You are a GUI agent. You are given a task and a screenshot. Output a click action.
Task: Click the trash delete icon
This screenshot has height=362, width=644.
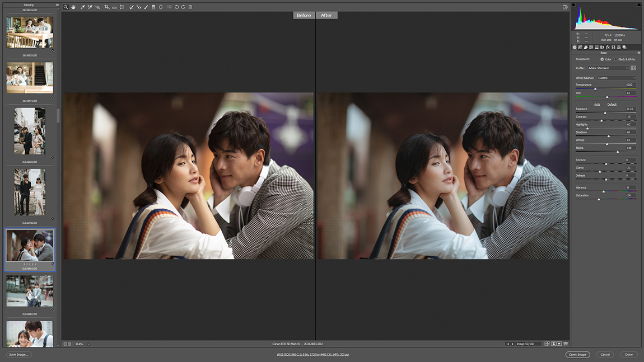[190, 7]
